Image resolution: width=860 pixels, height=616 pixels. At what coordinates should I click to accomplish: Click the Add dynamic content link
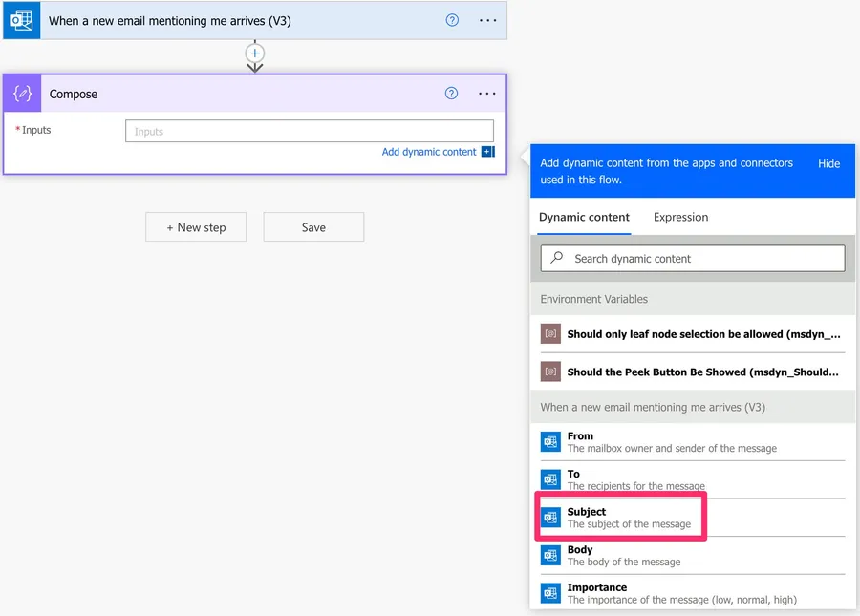[x=429, y=152]
